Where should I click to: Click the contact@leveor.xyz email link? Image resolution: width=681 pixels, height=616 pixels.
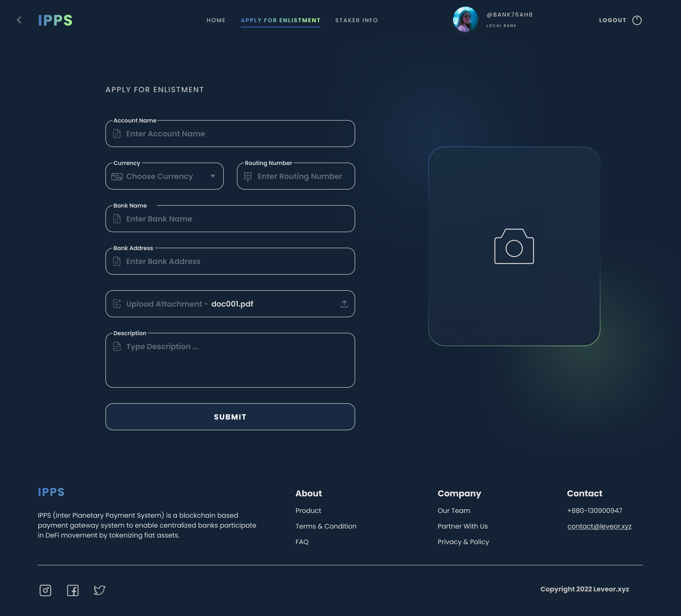pyautogui.click(x=599, y=526)
